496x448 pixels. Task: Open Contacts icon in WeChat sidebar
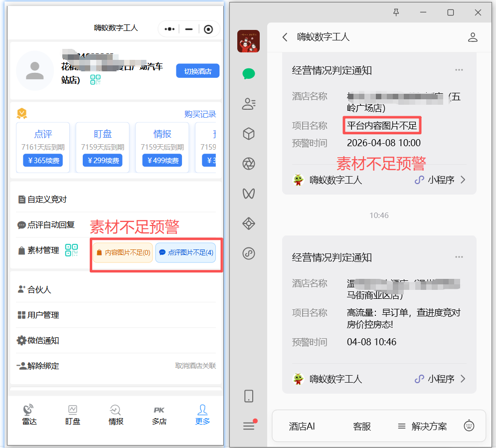[248, 104]
